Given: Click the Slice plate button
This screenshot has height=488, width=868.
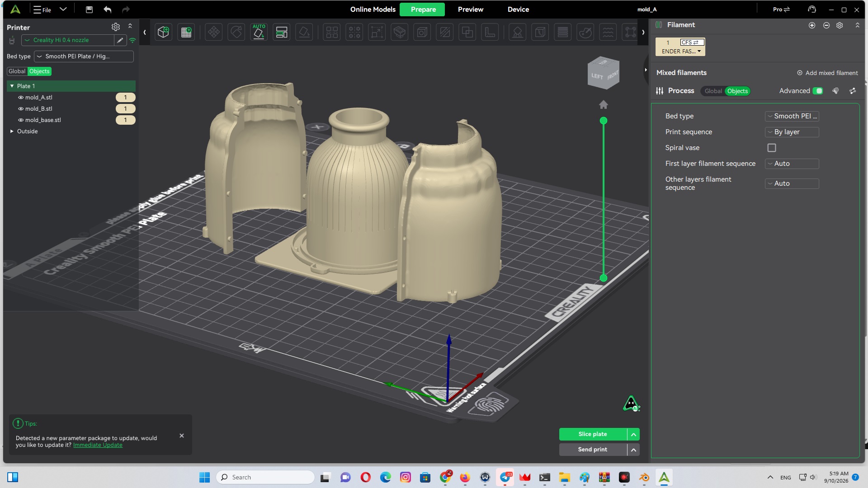Looking at the screenshot, I should (593, 434).
